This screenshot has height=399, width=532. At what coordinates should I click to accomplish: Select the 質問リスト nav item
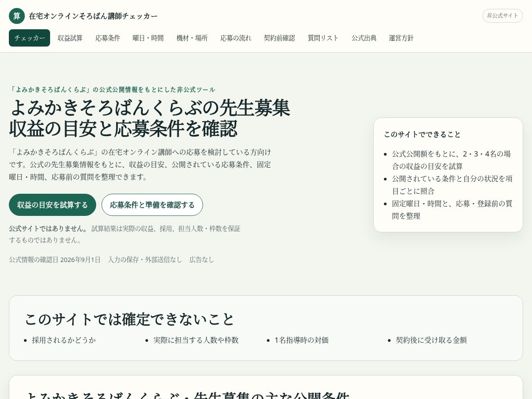tap(323, 38)
